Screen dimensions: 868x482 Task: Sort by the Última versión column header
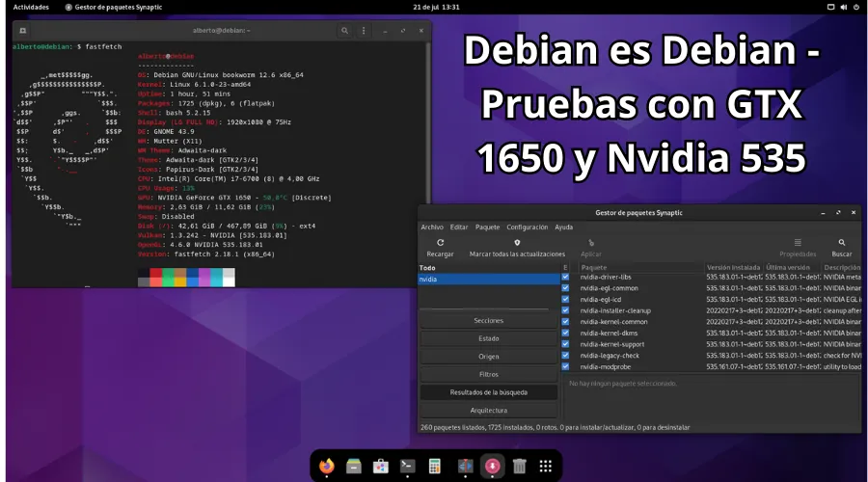click(x=792, y=267)
